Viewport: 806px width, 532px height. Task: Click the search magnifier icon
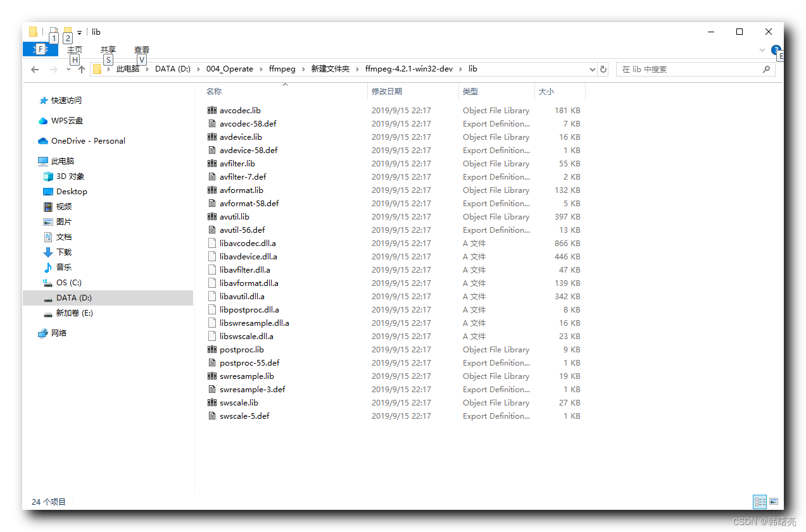(766, 69)
